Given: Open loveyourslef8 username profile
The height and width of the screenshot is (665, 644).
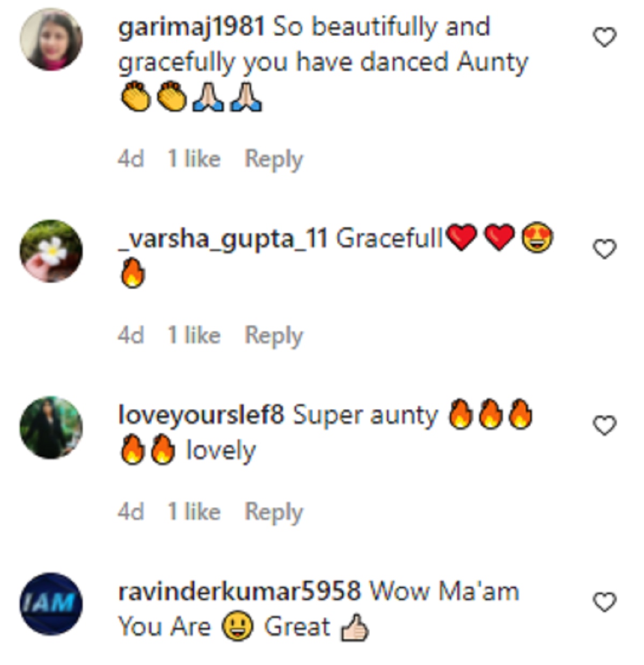Looking at the screenshot, I should pos(201,415).
